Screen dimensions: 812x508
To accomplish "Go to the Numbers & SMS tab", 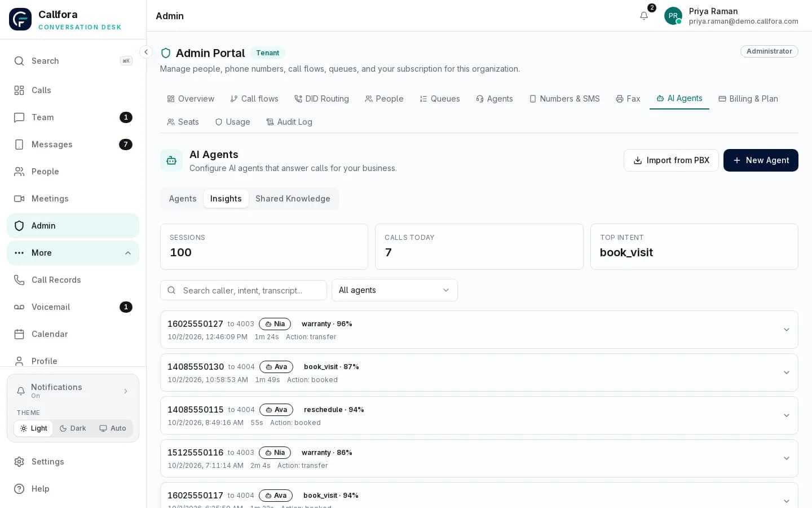I will click(564, 99).
